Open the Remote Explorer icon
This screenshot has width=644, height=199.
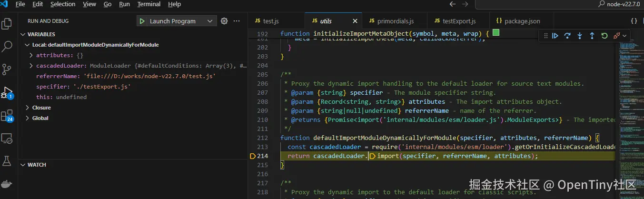pyautogui.click(x=7, y=139)
